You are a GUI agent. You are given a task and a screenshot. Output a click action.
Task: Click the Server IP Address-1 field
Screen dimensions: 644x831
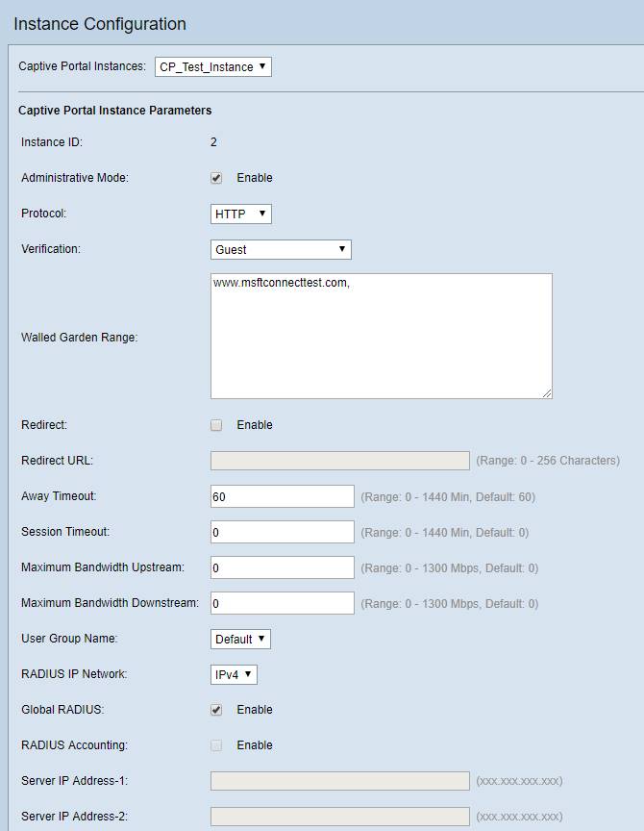pyautogui.click(x=339, y=781)
